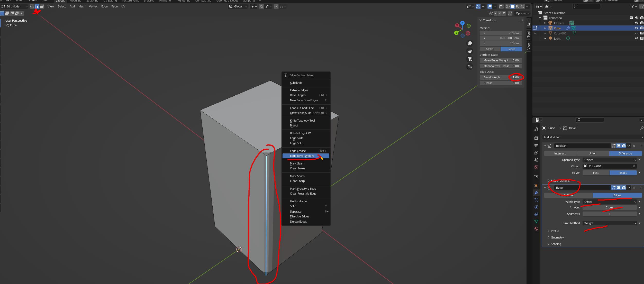Image resolution: width=644 pixels, height=284 pixels.
Task: Toggle visibility of Camera in outliner
Action: click(637, 23)
